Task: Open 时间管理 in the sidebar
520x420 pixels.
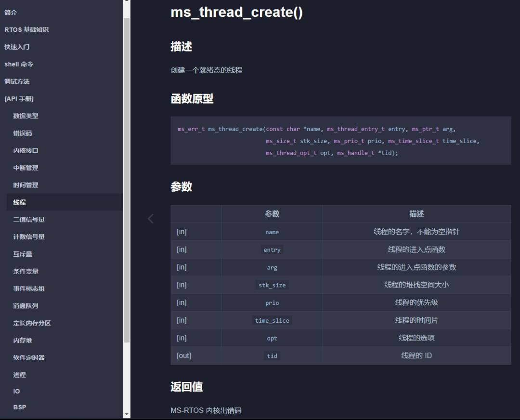Action: [26, 185]
